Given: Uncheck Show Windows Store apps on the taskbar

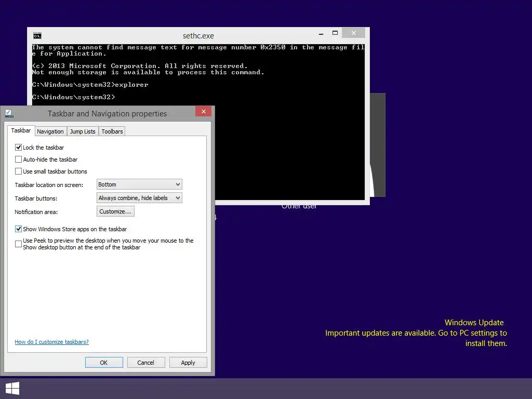Looking at the screenshot, I should pyautogui.click(x=18, y=229).
